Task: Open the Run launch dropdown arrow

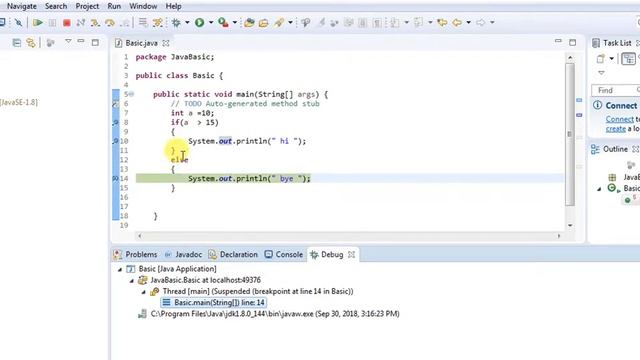Action: click(x=211, y=22)
